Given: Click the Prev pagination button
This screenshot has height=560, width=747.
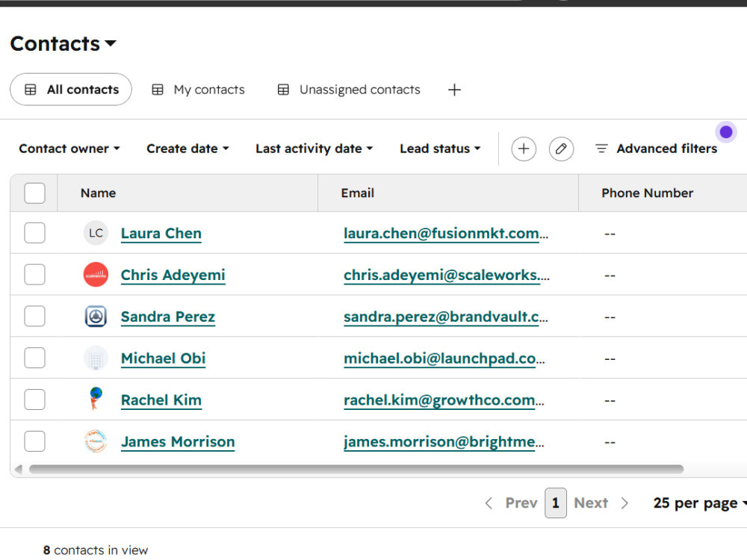Looking at the screenshot, I should [x=511, y=503].
